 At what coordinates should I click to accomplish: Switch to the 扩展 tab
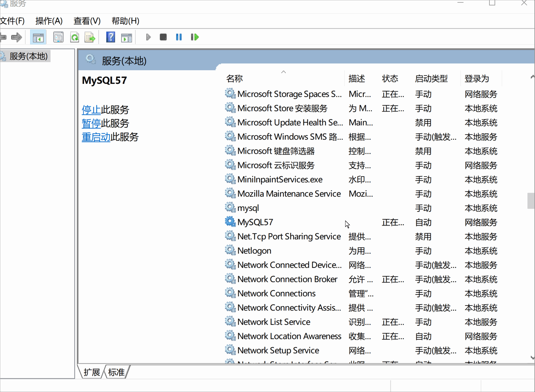[92, 372]
